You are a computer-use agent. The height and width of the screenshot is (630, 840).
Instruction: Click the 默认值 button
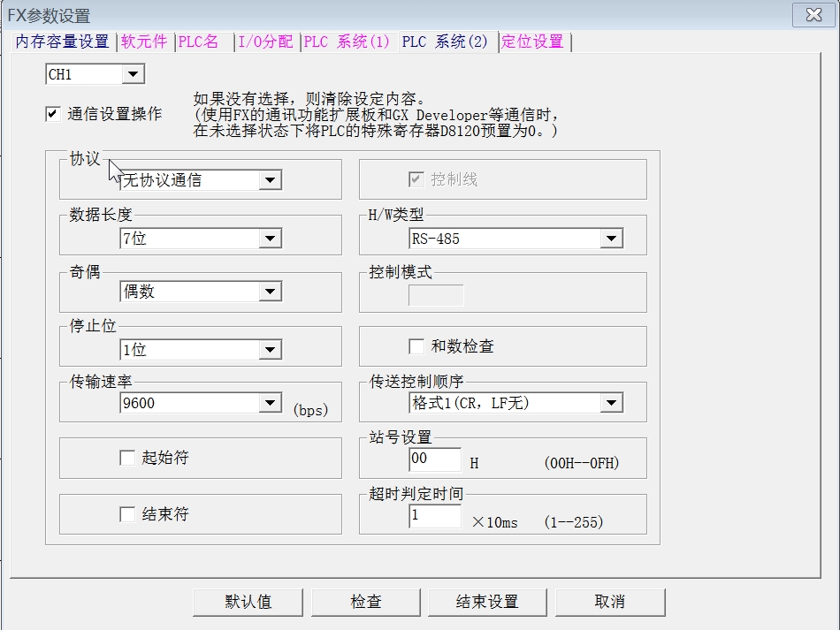(248, 602)
